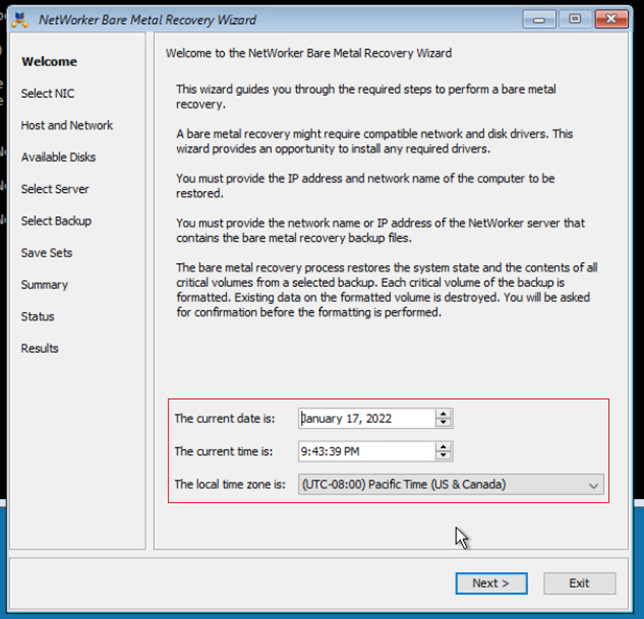This screenshot has height=619, width=644.
Task: Click 'The current date is:' label
Action: tap(225, 419)
